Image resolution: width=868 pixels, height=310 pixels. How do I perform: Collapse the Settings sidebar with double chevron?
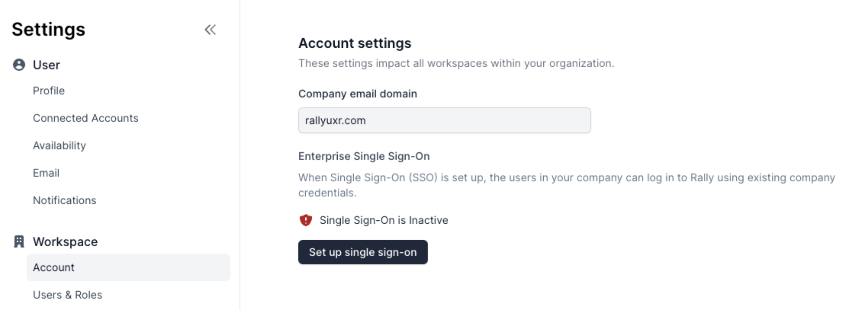click(210, 30)
